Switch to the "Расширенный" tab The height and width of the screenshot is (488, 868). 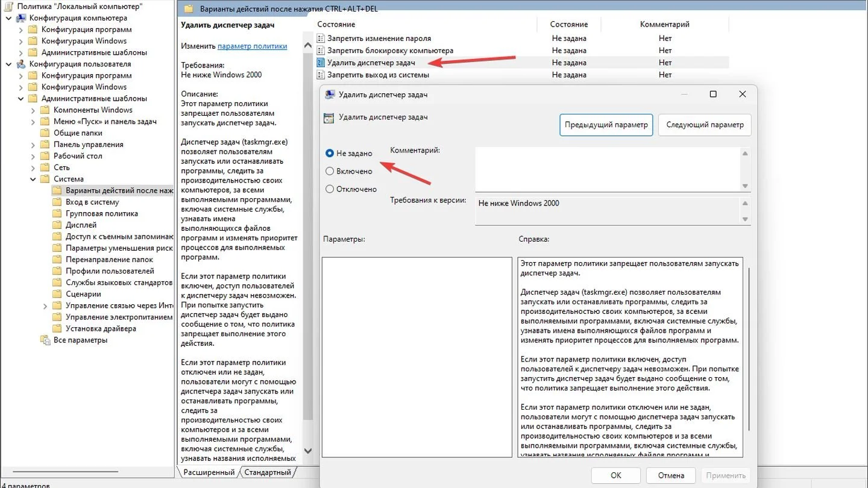(x=209, y=472)
